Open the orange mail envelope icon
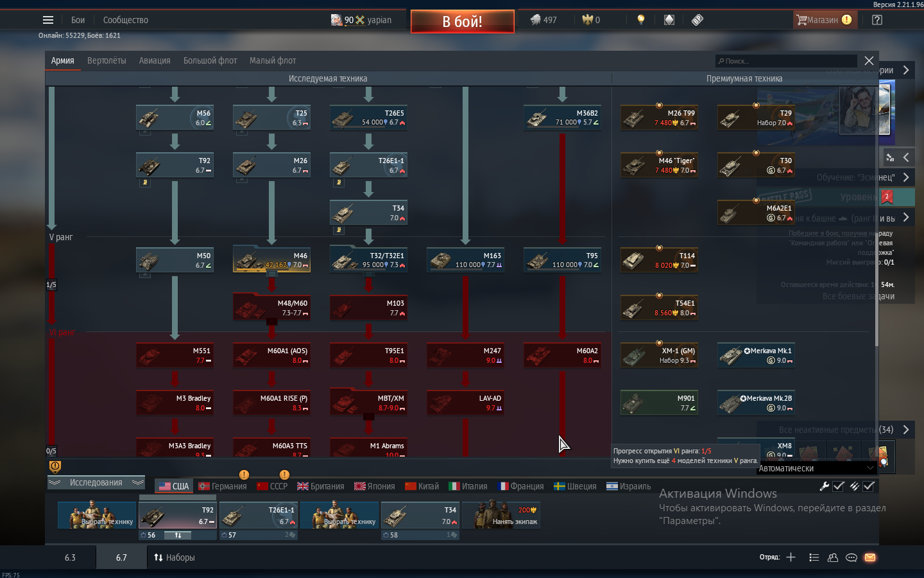924x578 pixels. coord(870,557)
